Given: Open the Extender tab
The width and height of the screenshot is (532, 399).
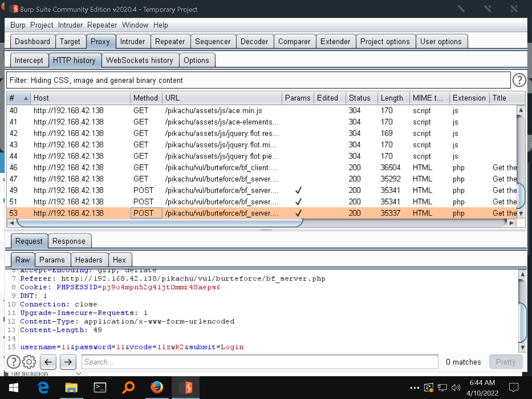Looking at the screenshot, I should (335, 41).
